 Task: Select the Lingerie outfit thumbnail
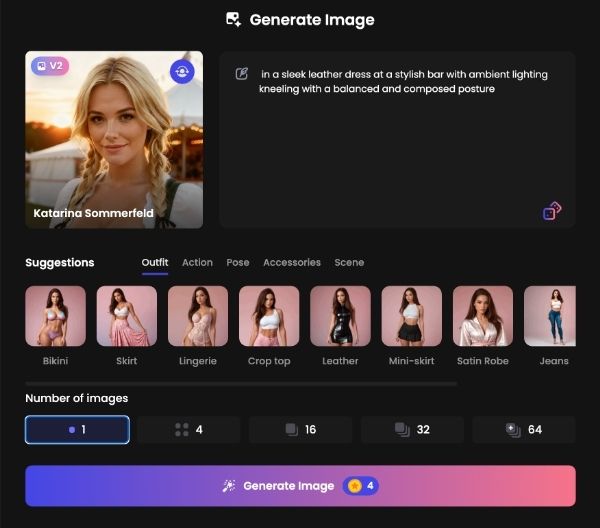click(x=198, y=316)
